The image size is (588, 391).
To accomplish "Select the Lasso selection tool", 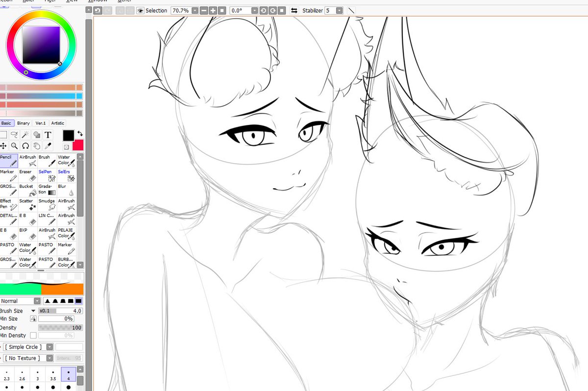I will (15, 135).
